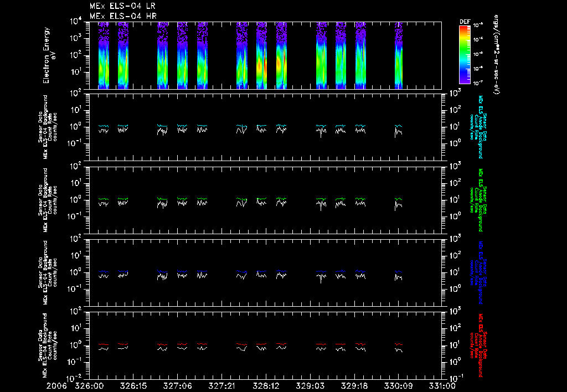
Task: Click the "331:00" time axis label
Action: coord(441,386)
